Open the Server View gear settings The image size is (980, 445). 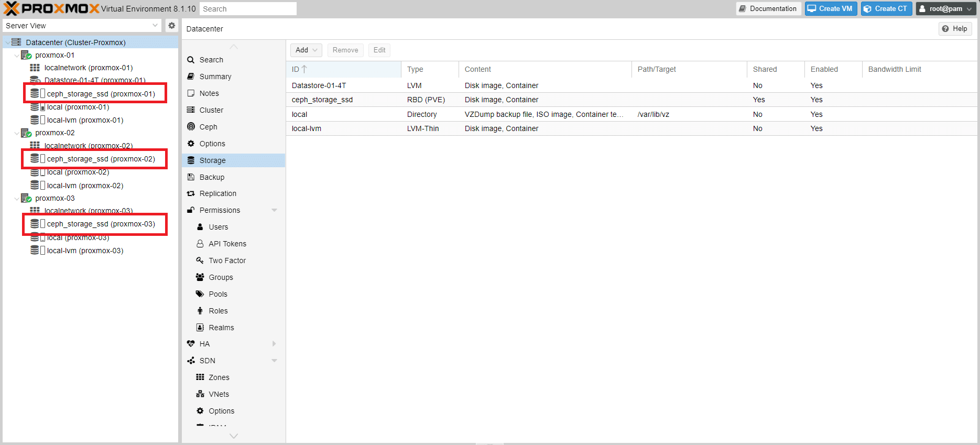pyautogui.click(x=172, y=25)
